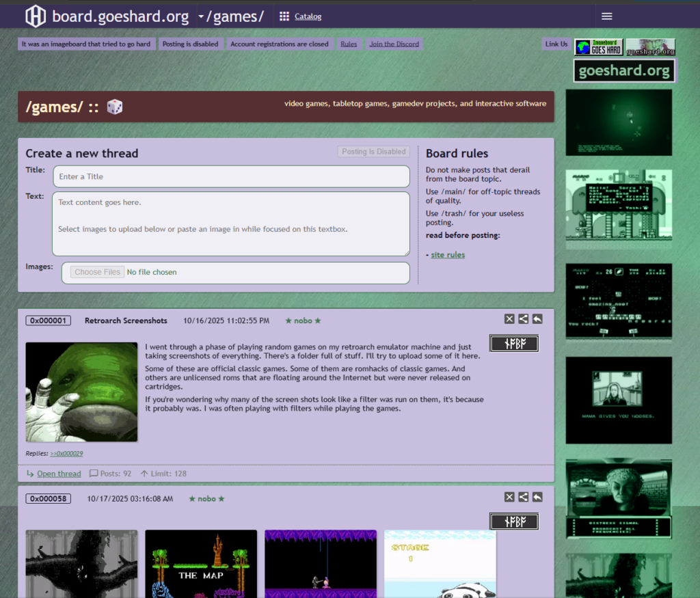Click the Choose Files button
The height and width of the screenshot is (598, 700).
[97, 272]
